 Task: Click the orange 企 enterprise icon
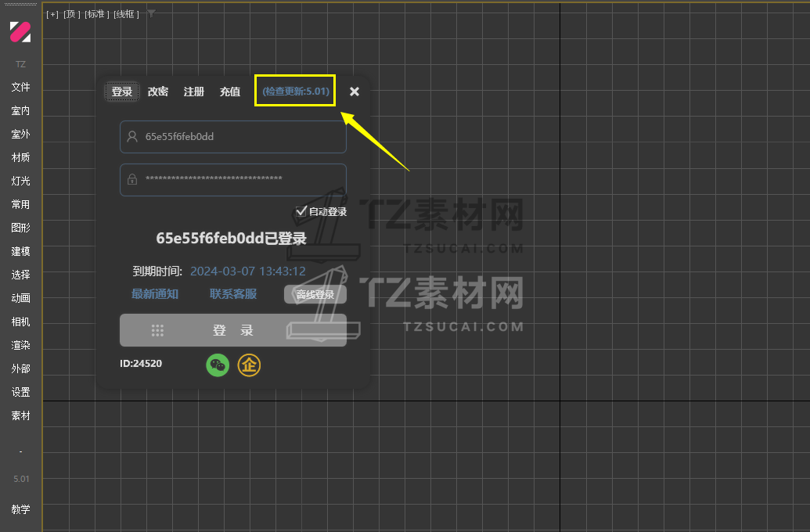tap(249, 365)
